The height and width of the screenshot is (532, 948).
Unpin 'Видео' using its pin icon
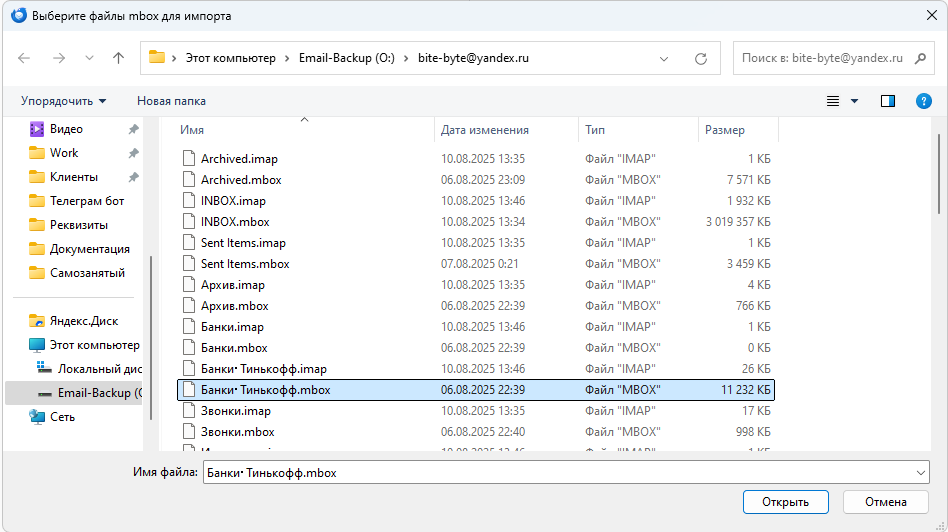134,129
